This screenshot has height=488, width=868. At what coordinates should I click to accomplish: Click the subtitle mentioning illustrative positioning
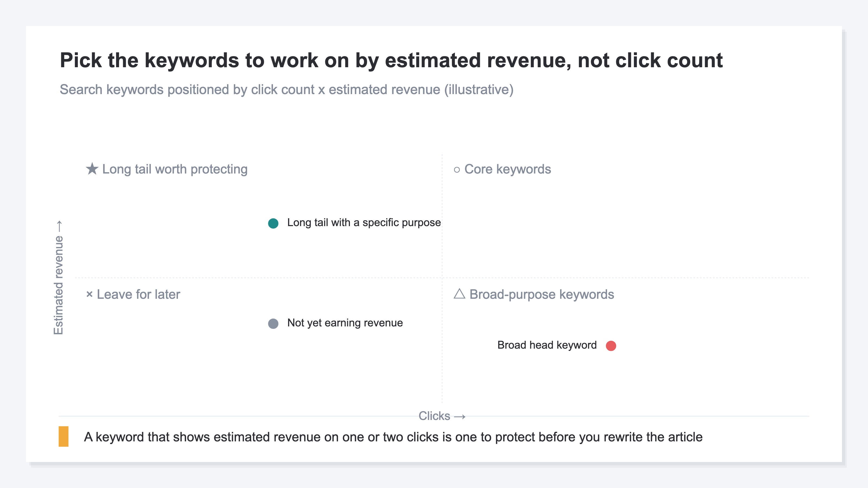tap(286, 89)
